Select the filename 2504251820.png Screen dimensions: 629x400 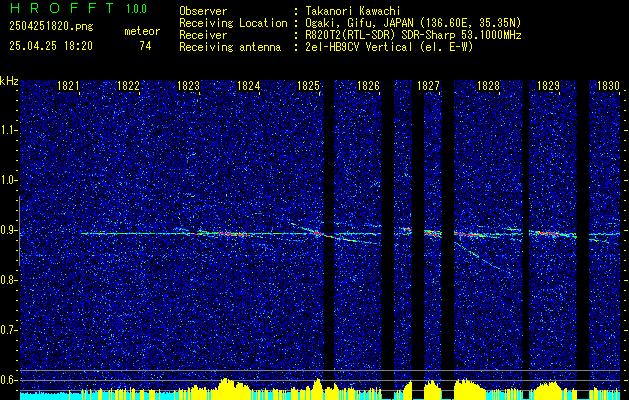(51, 27)
